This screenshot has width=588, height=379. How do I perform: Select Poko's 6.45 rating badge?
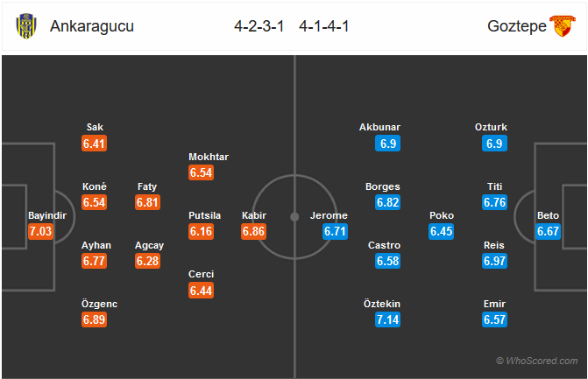(442, 231)
